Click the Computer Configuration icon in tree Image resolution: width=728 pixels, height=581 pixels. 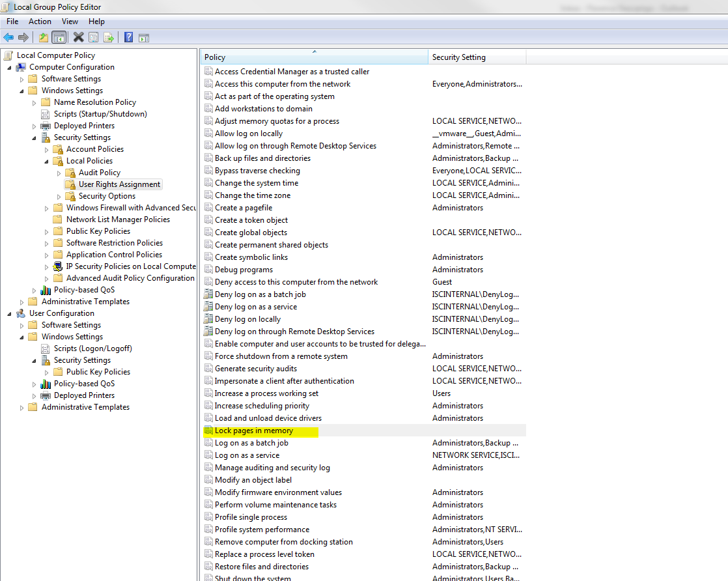click(20, 67)
